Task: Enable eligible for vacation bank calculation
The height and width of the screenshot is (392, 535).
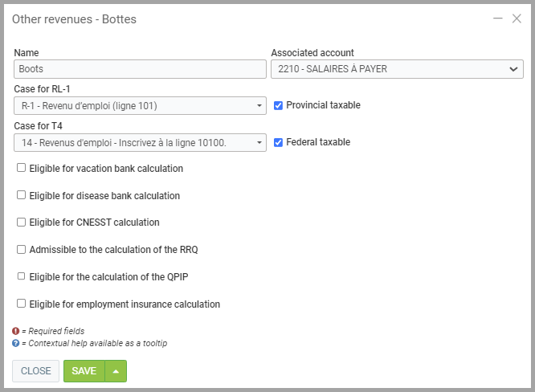Action: point(22,169)
